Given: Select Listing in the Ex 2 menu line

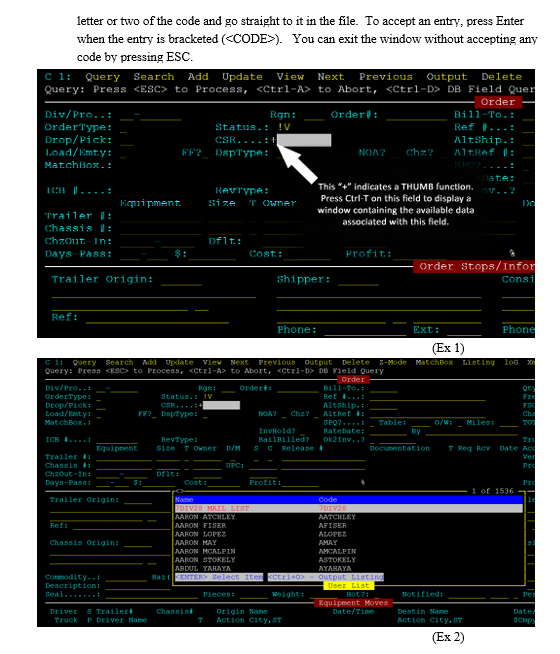Looking at the screenshot, I should point(478,362).
